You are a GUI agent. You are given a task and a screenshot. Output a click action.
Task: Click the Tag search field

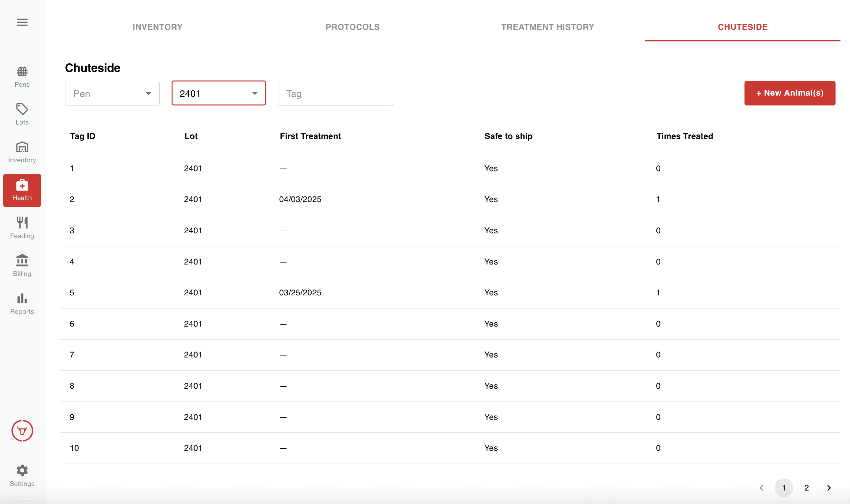335,93
